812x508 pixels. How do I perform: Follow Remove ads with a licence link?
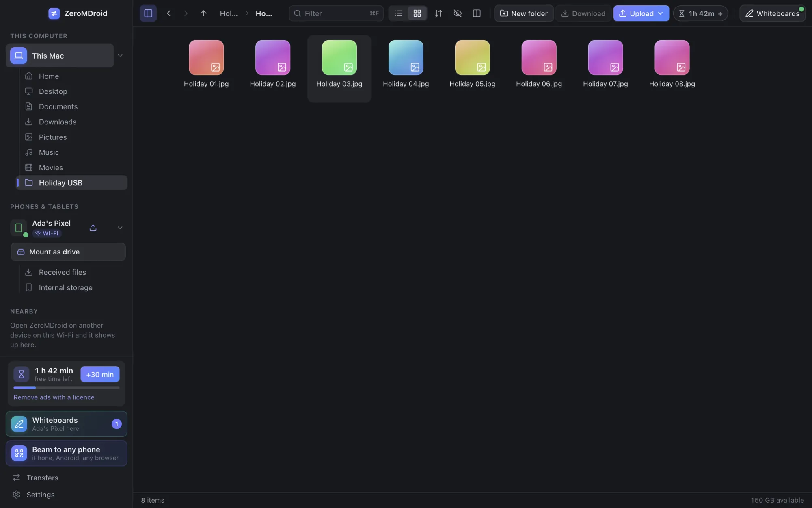pos(54,397)
